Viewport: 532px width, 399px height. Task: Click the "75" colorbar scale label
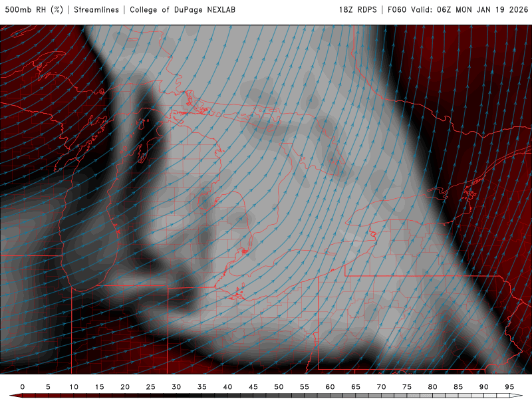pos(407,387)
